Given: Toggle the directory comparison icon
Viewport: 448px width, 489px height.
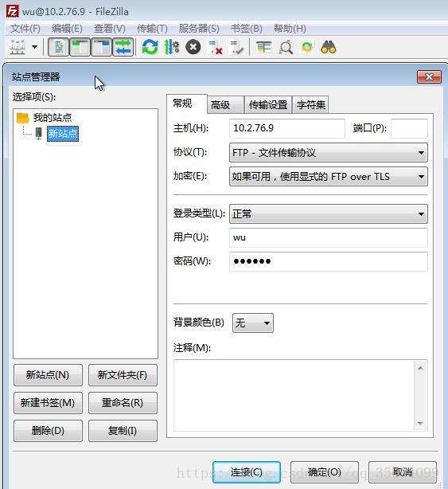Looking at the screenshot, I should 286,48.
